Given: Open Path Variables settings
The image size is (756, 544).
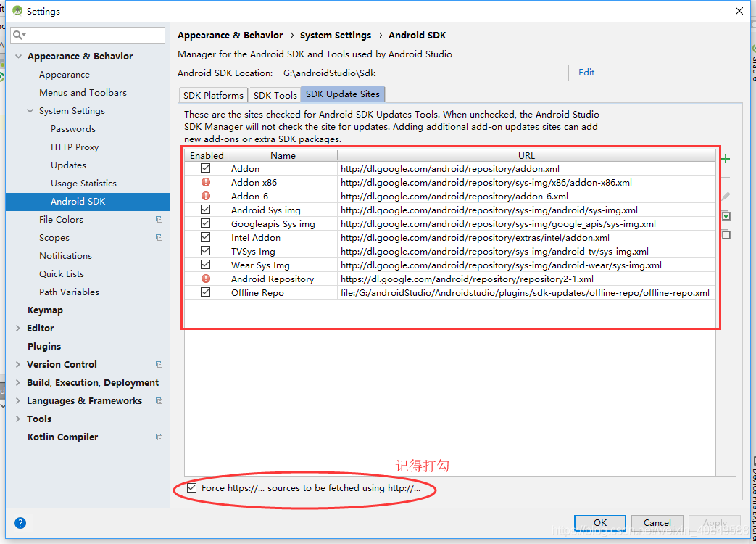Looking at the screenshot, I should pos(70,292).
